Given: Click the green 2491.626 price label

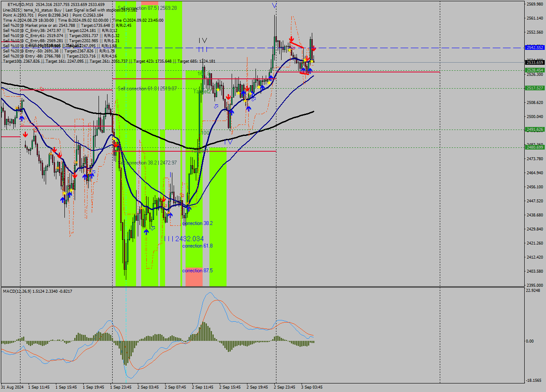Looking at the screenshot, I should coord(534,130).
